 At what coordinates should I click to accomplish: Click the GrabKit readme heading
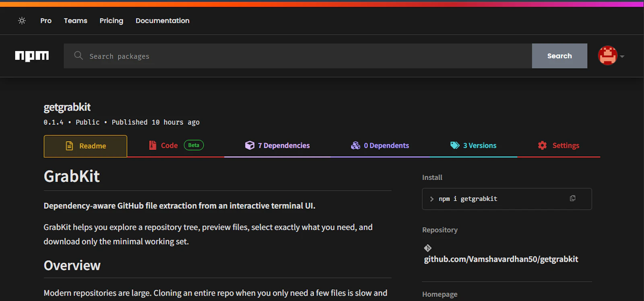click(x=72, y=176)
